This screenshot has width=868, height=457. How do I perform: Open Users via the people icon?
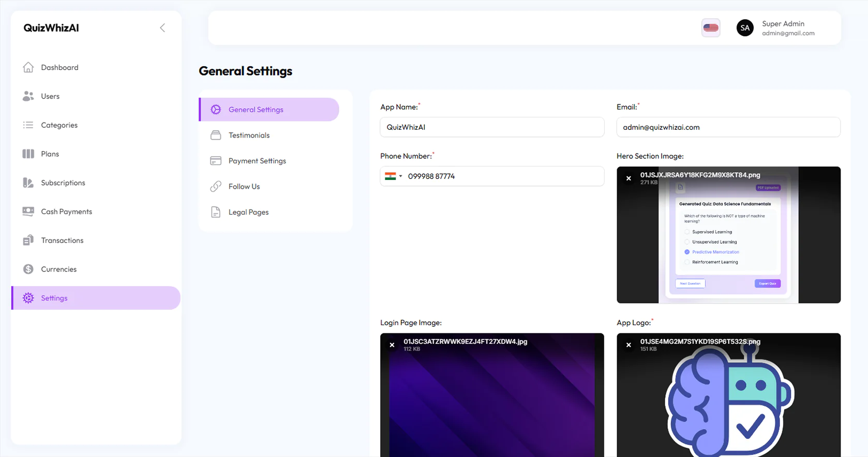[28, 96]
